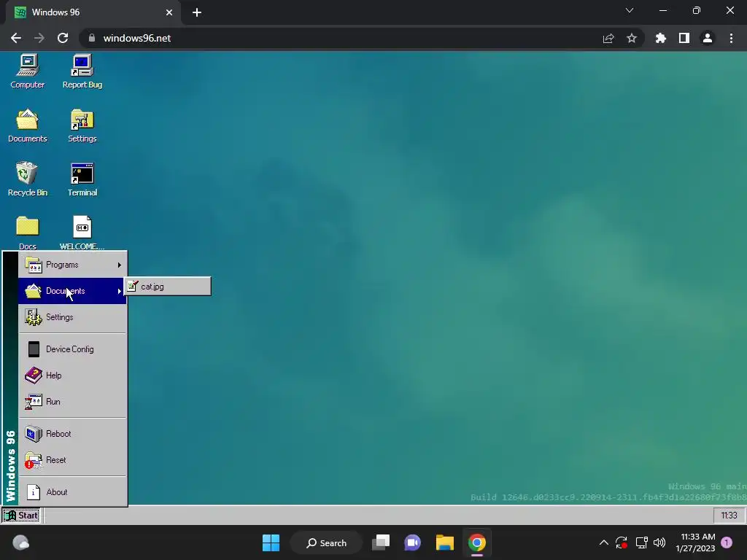This screenshot has height=560, width=747.
Task: Open File Explorer from the taskbar
Action: (445, 542)
